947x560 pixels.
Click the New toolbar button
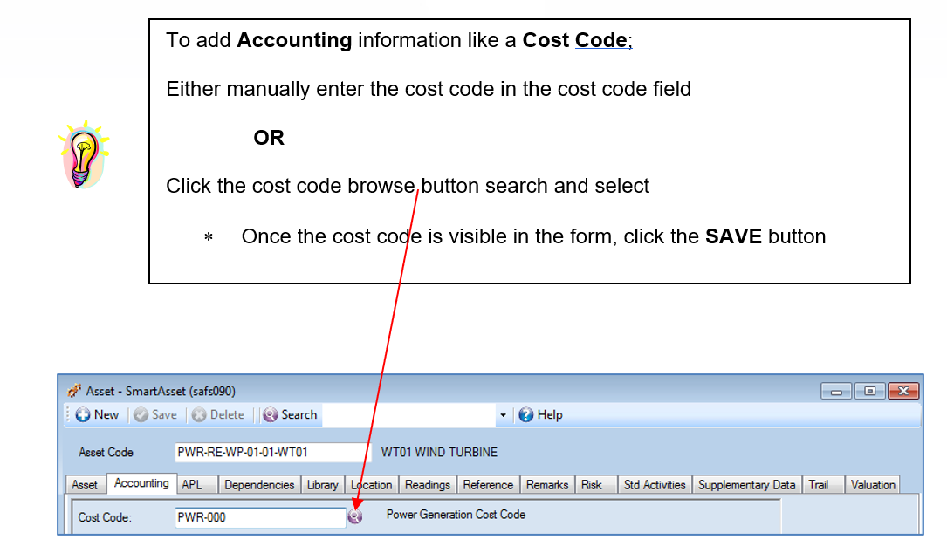pos(97,415)
